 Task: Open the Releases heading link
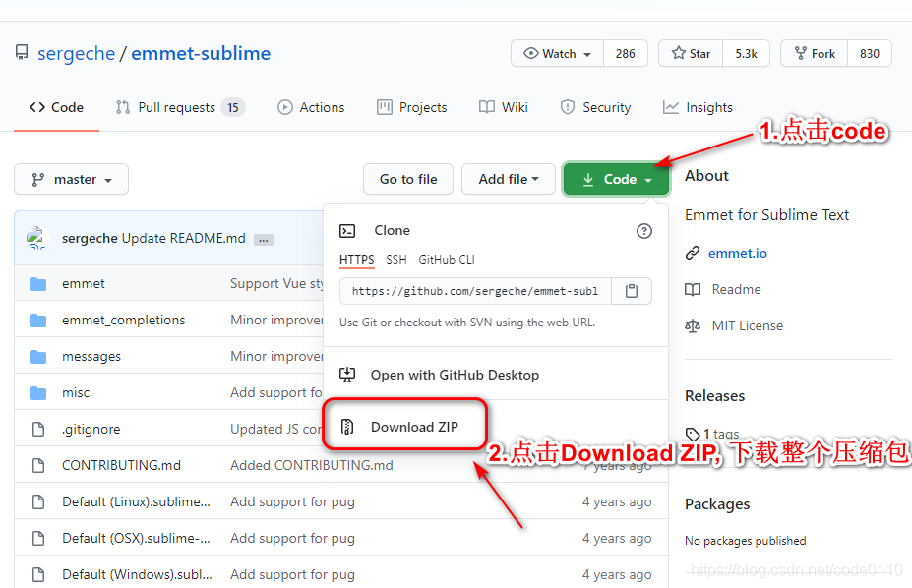click(715, 396)
